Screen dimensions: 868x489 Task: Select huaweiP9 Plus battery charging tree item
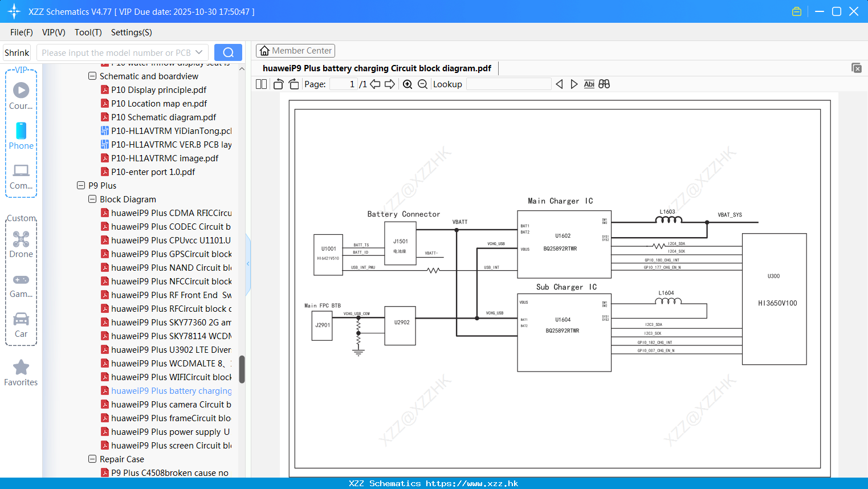click(166, 391)
